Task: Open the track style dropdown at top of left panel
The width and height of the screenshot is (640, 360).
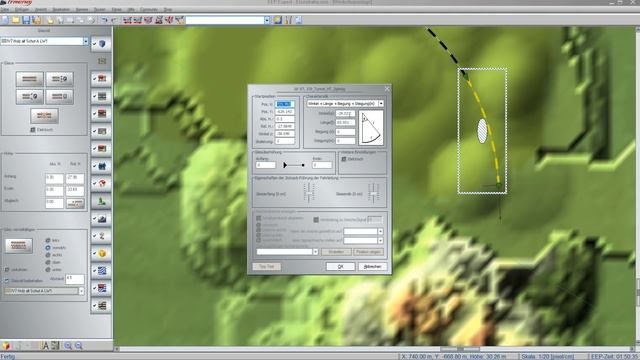Action: pyautogui.click(x=85, y=41)
